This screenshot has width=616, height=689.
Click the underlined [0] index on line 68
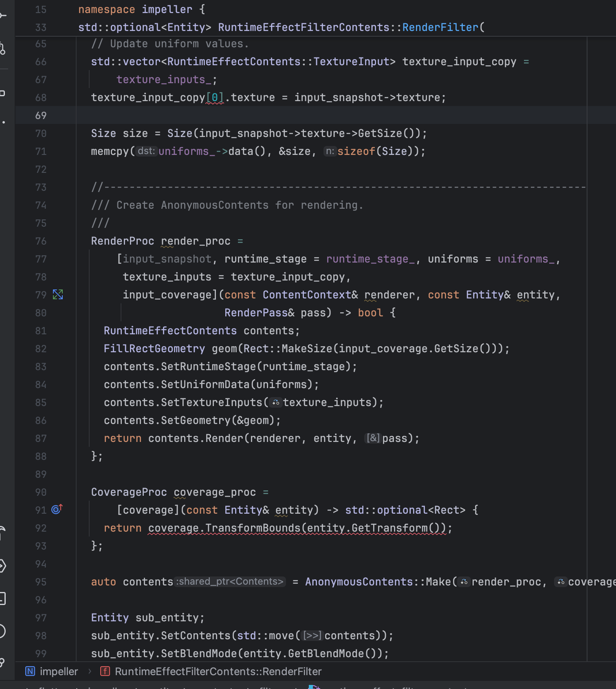tap(215, 97)
